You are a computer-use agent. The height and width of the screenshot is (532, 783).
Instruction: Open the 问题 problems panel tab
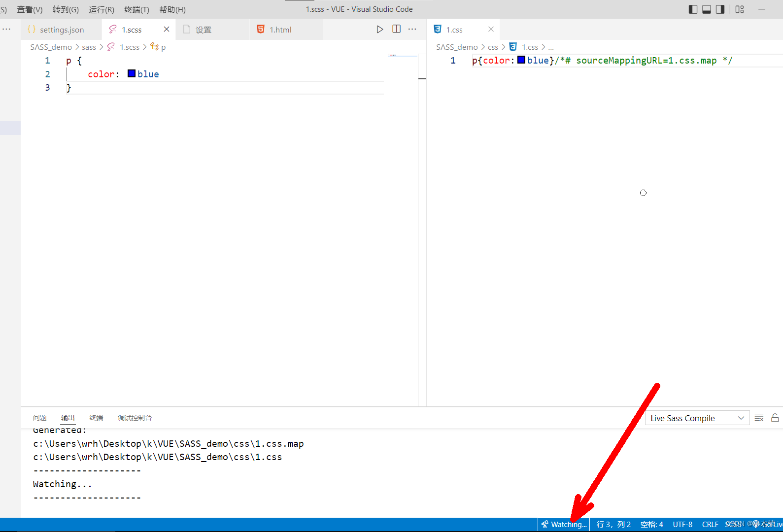click(39, 418)
